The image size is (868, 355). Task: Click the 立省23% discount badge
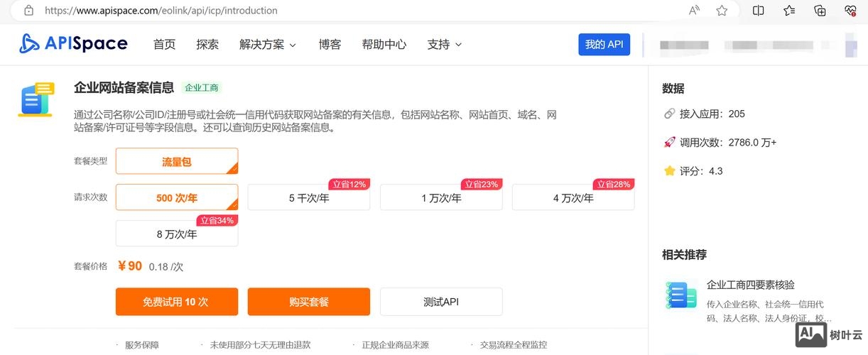[481, 184]
